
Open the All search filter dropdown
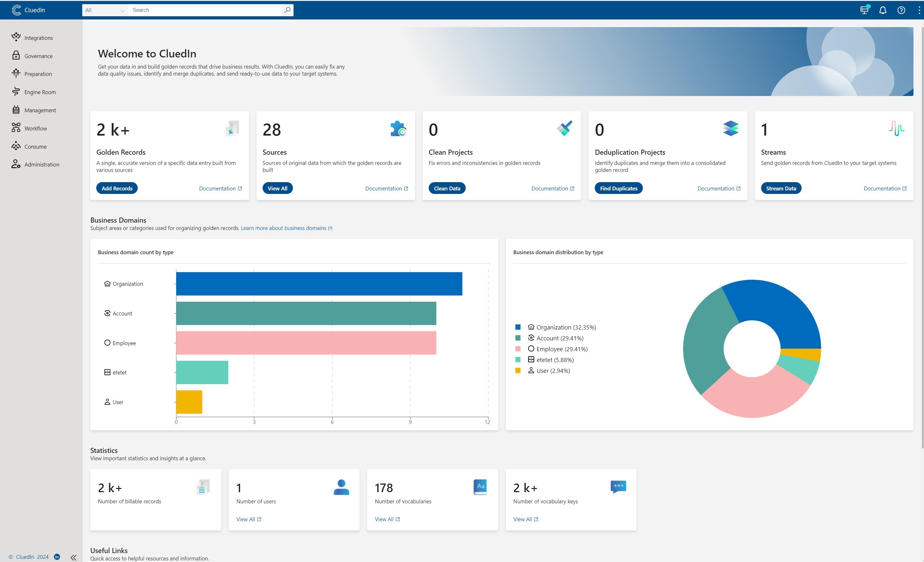(105, 10)
